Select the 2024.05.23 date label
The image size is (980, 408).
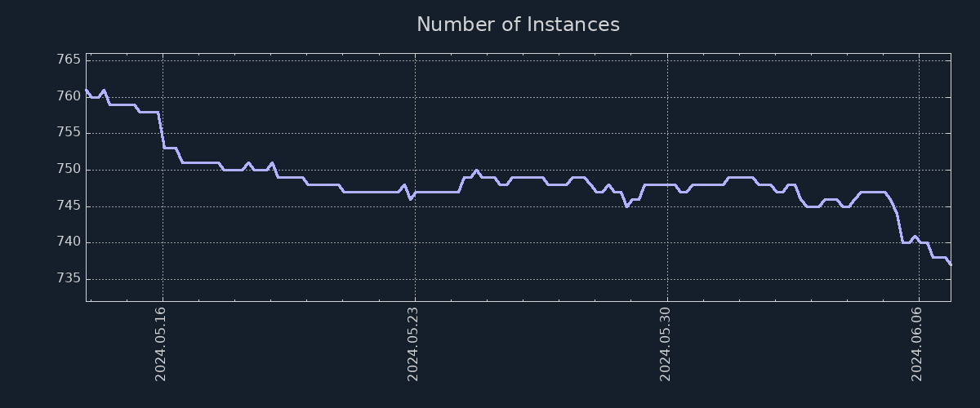tap(413, 344)
